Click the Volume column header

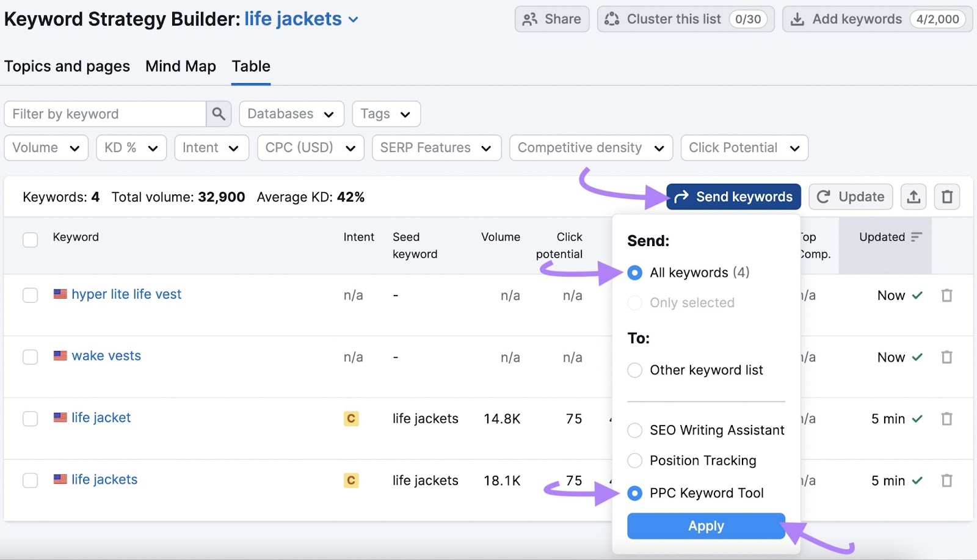pos(501,237)
